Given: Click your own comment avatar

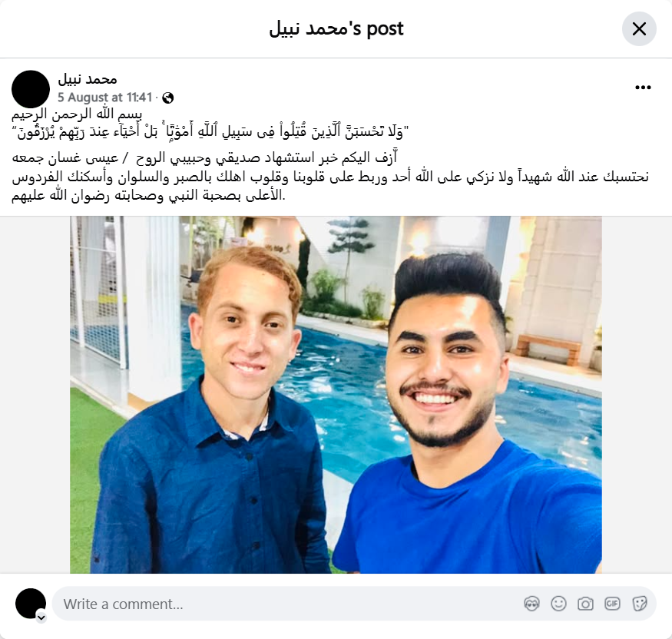Looking at the screenshot, I should pyautogui.click(x=31, y=604).
